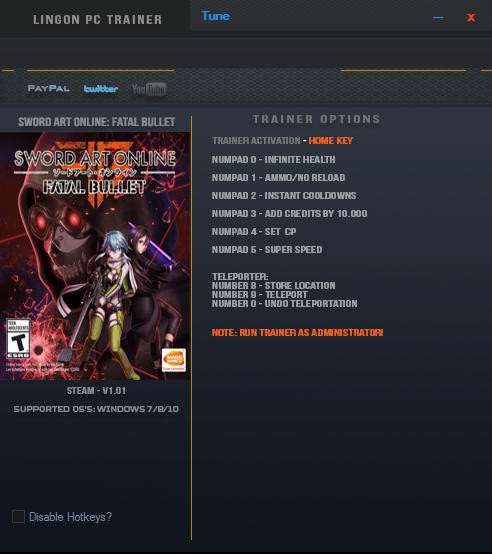Screen dimensions: 492x554
Task: Click the ESRB Teen rating badge
Action: coord(18,338)
